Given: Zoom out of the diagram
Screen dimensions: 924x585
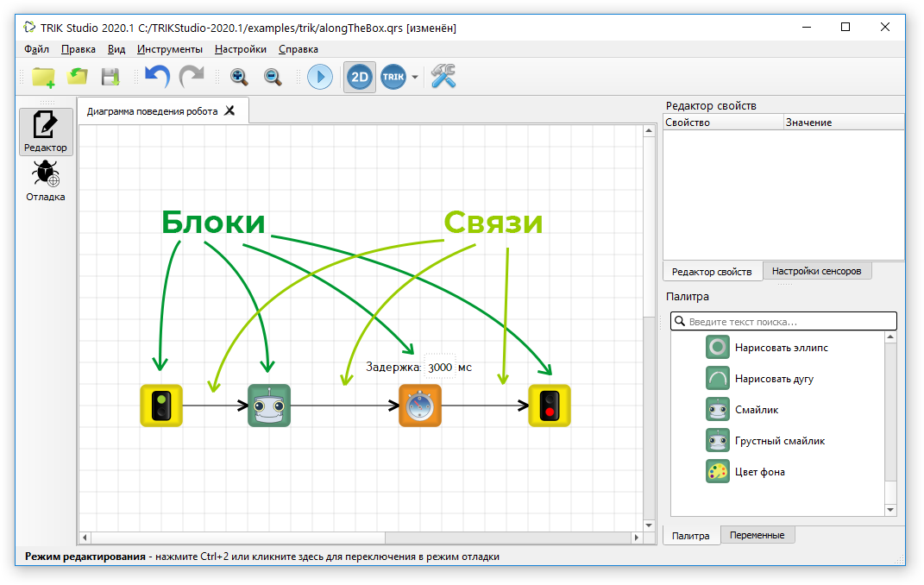Looking at the screenshot, I should point(273,77).
